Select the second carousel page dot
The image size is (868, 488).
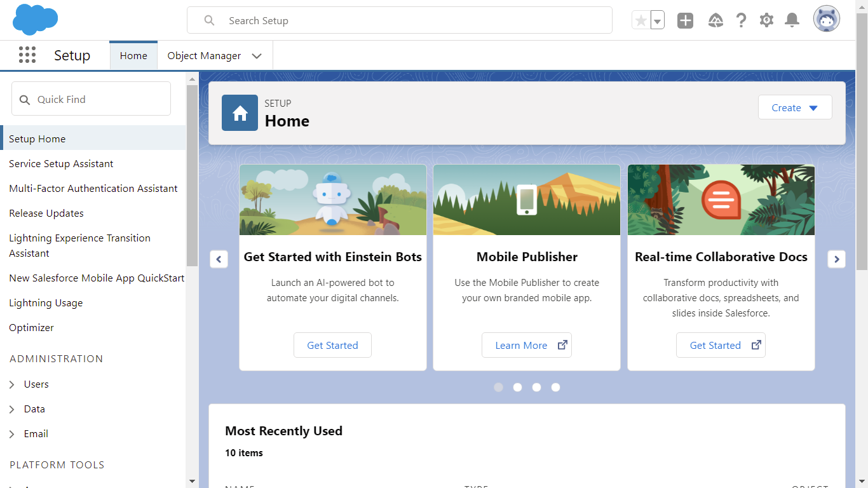[518, 387]
